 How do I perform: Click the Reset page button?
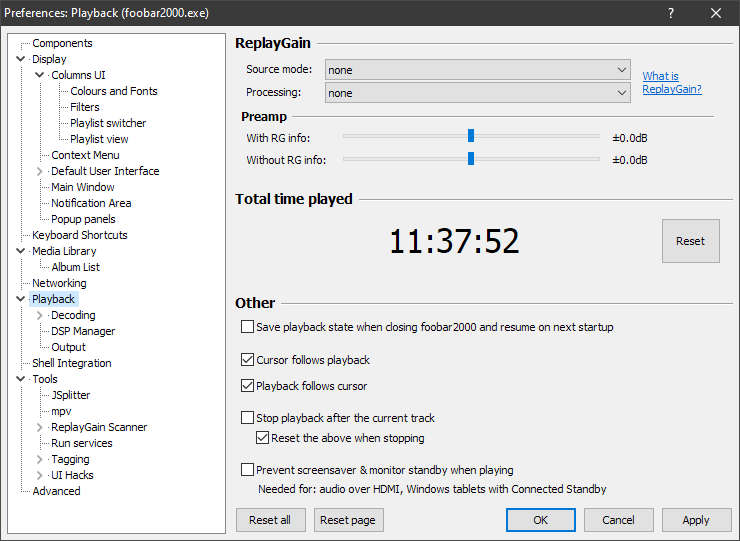click(348, 520)
